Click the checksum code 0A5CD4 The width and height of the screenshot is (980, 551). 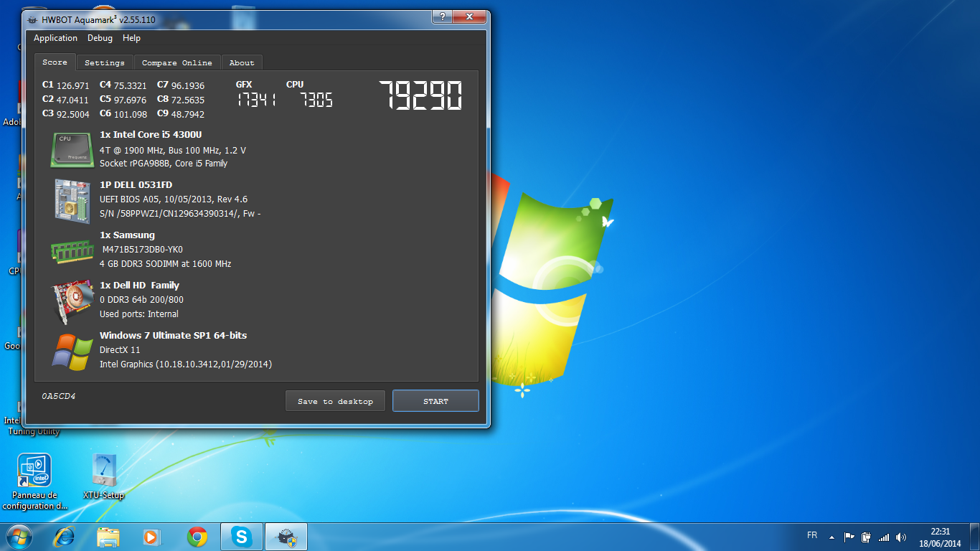[x=59, y=396]
